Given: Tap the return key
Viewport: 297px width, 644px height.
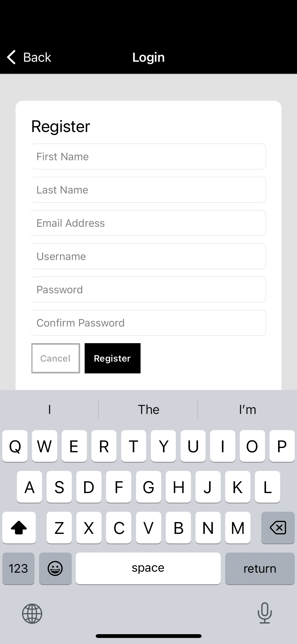Looking at the screenshot, I should [260, 568].
